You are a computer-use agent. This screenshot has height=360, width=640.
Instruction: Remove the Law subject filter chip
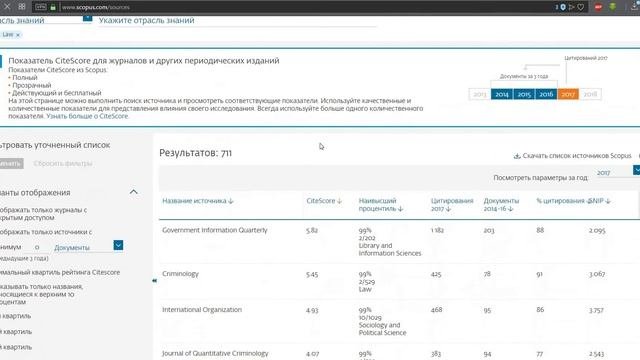tap(18, 35)
